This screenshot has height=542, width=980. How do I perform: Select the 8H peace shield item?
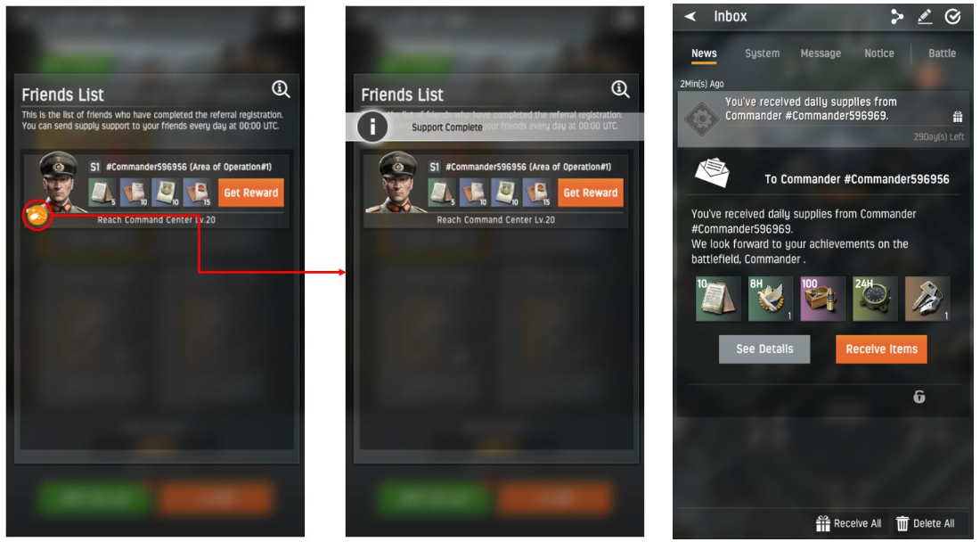pyautogui.click(x=771, y=299)
